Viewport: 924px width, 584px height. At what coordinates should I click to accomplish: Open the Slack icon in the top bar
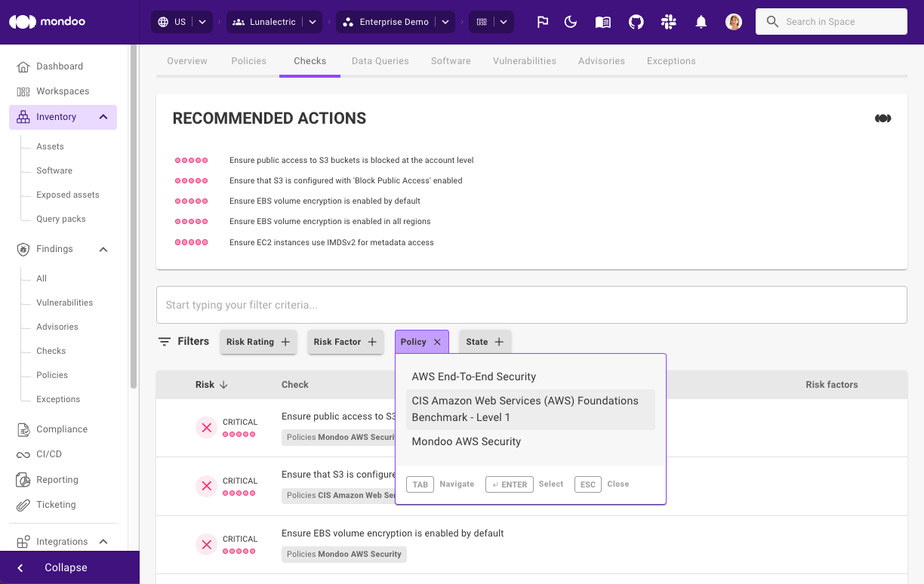tap(668, 22)
